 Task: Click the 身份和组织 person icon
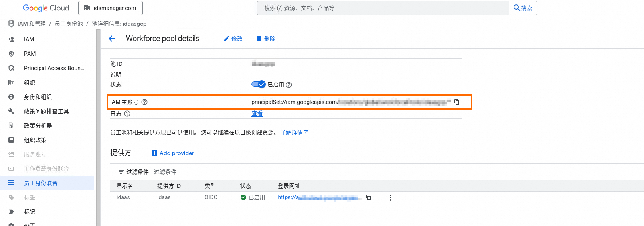11,97
